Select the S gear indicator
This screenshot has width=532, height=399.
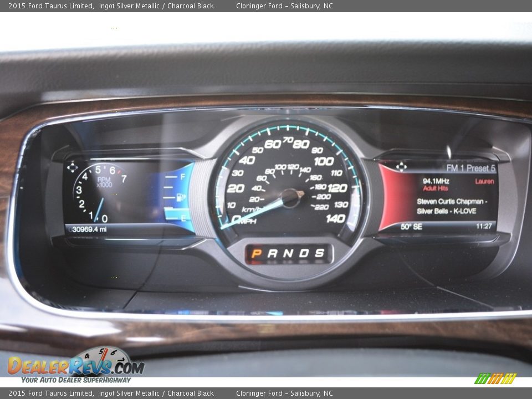(x=319, y=253)
